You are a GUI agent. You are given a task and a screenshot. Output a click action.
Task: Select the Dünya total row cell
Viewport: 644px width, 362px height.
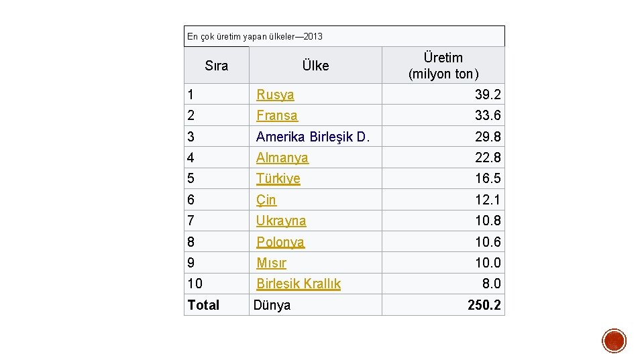(272, 305)
